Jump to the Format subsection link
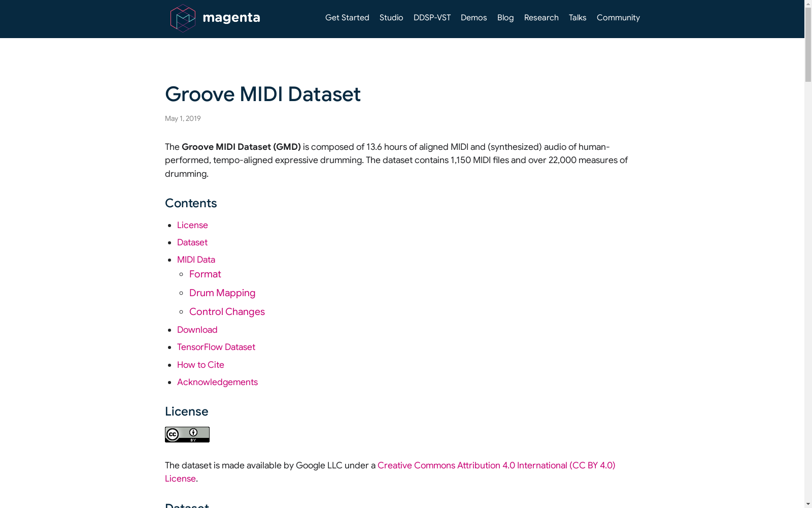Viewport: 812px width, 508px height. pos(205,274)
